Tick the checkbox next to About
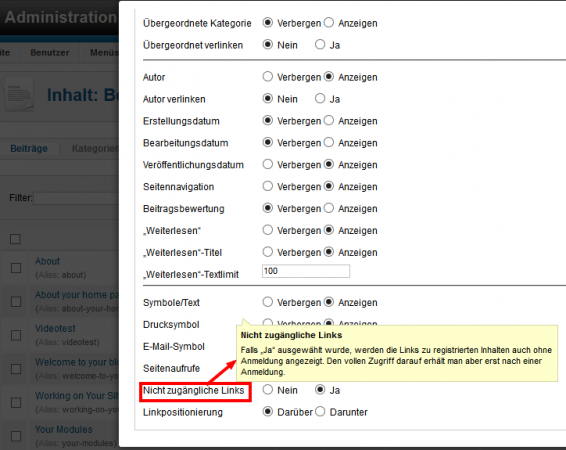Image resolution: width=566 pixels, height=450 pixels. point(16,268)
